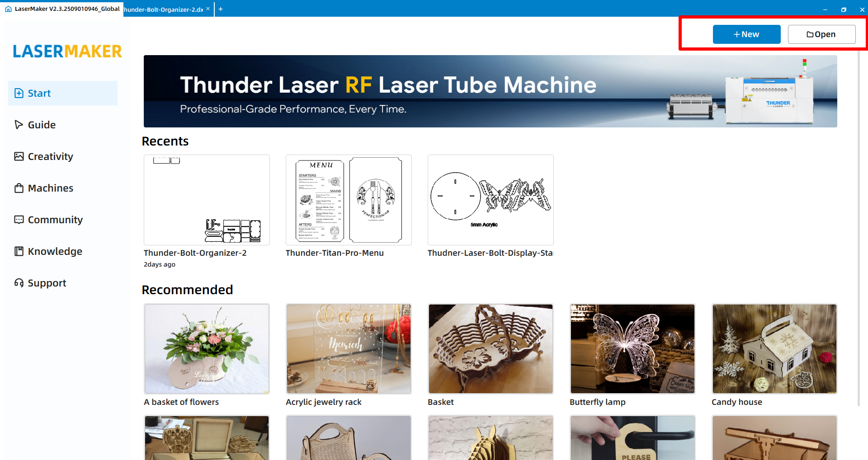Click the Knowledge book icon
The height and width of the screenshot is (460, 868).
(19, 251)
